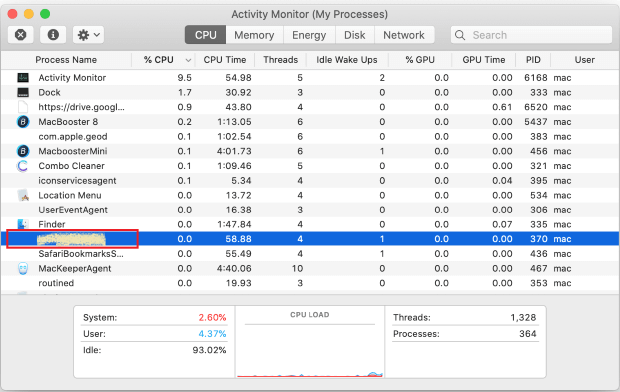The image size is (620, 392).
Task: Select the routined process
Action: point(56,283)
